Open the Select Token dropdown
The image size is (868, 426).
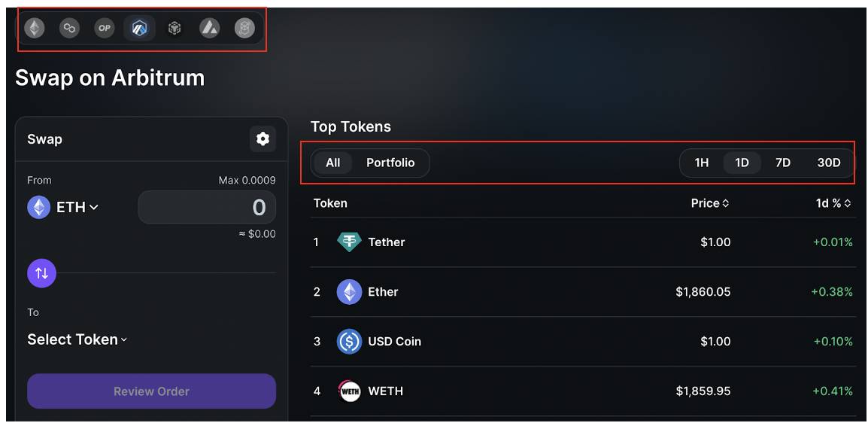[x=77, y=339]
